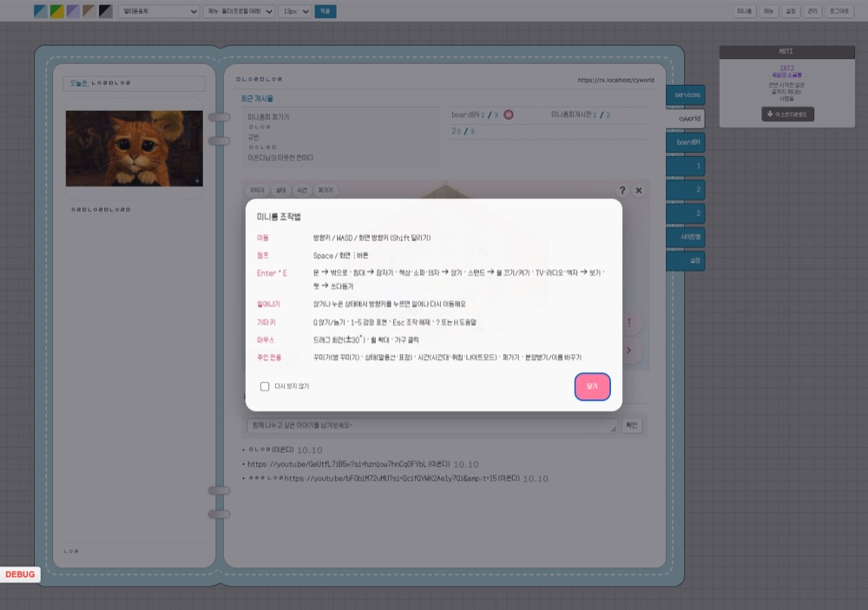The image size is (868, 610).
Task: Submit the guestbook entry with 확인
Action: click(x=632, y=426)
